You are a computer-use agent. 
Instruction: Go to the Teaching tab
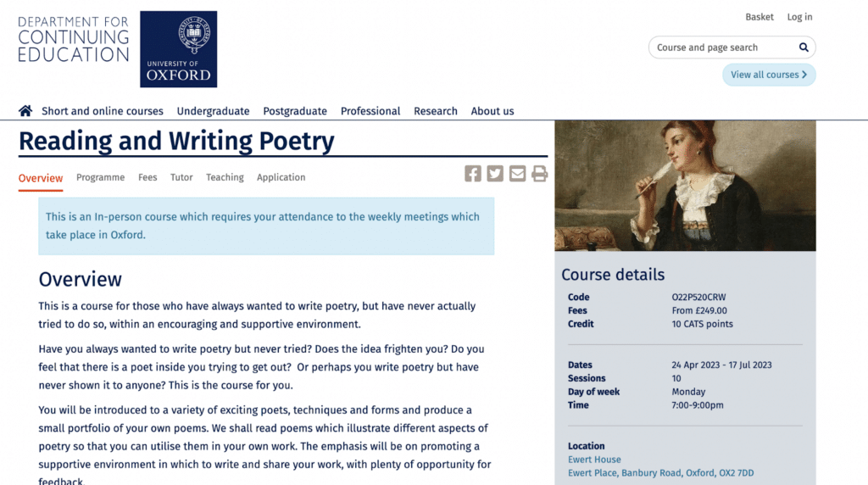(225, 177)
